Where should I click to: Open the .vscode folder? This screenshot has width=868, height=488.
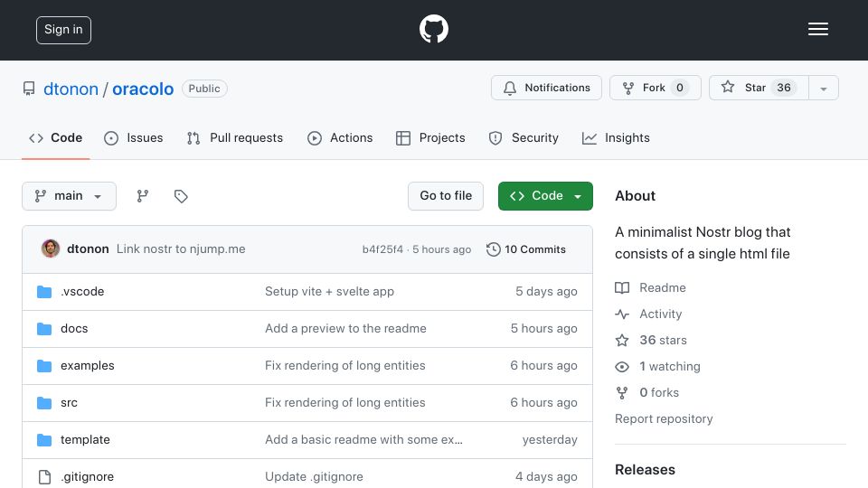pos(82,292)
